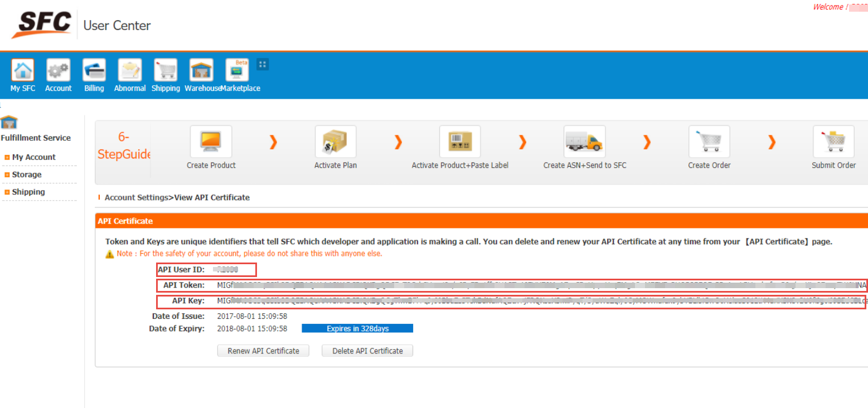868x408 pixels.
Task: Click the Activate Plan label text
Action: 336,165
